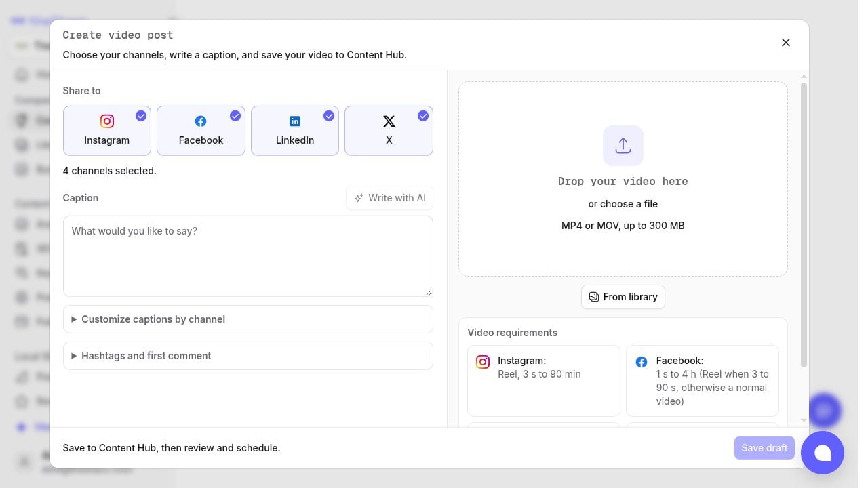Deselect the X channel card

pyautogui.click(x=389, y=131)
